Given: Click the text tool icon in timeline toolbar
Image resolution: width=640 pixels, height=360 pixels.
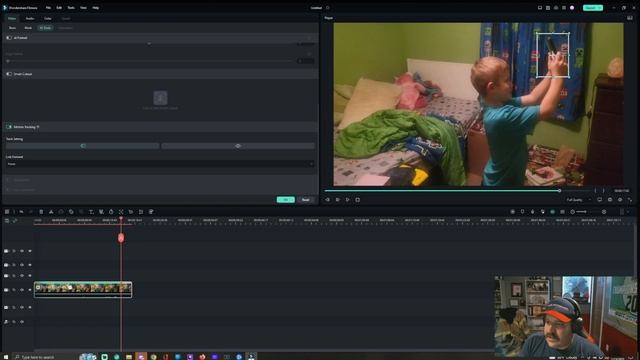Looking at the screenshot, I should click(x=91, y=212).
